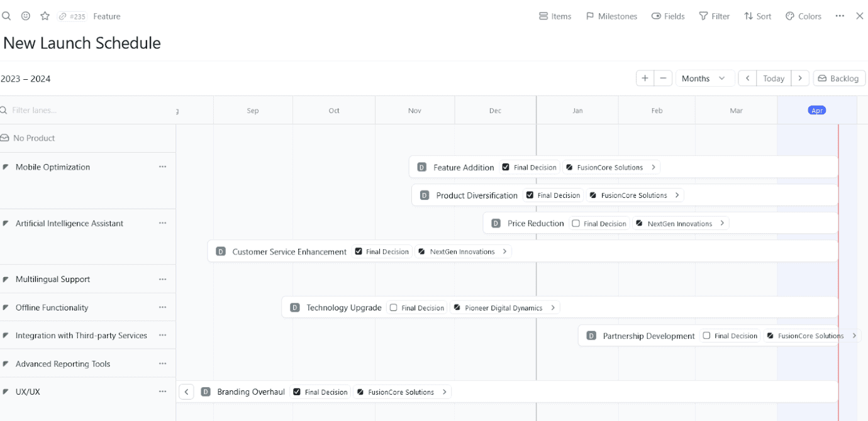This screenshot has height=421, width=868.
Task: Check Final Decision on Price Reduction
Action: pos(576,224)
